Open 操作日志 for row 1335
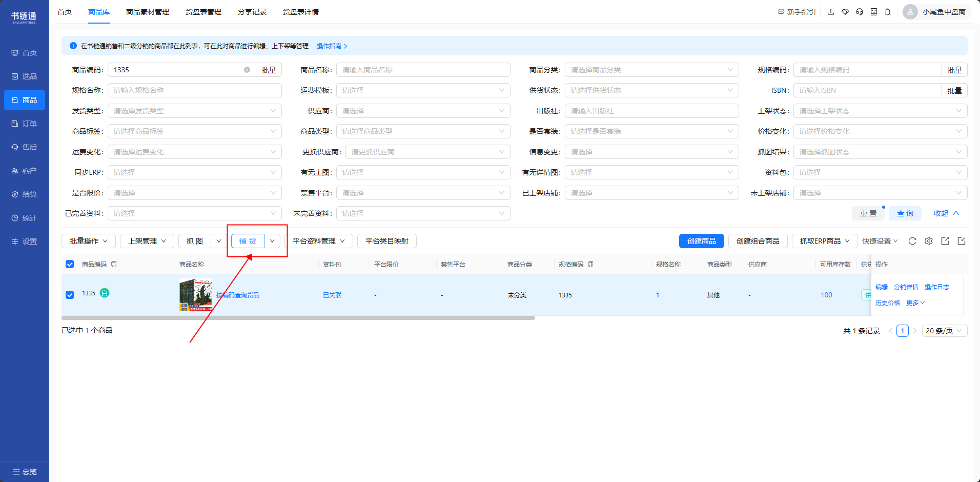Viewport: 980px width, 482px height. pos(937,287)
